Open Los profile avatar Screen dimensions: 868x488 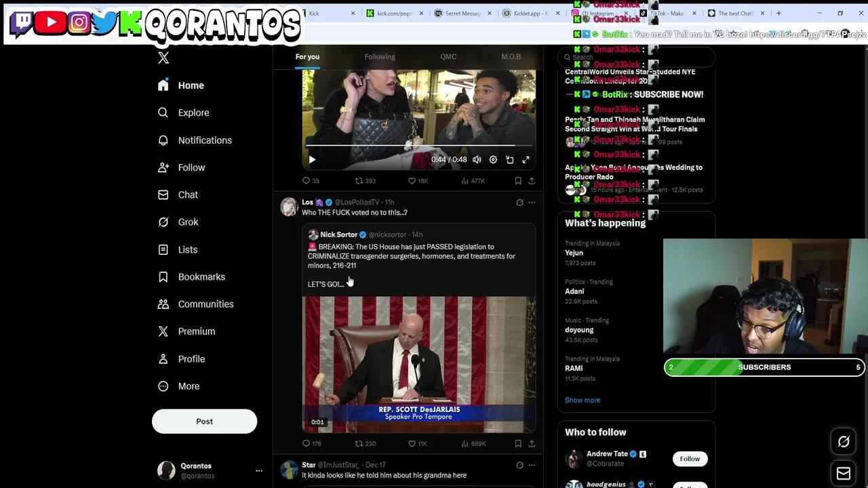pos(289,207)
